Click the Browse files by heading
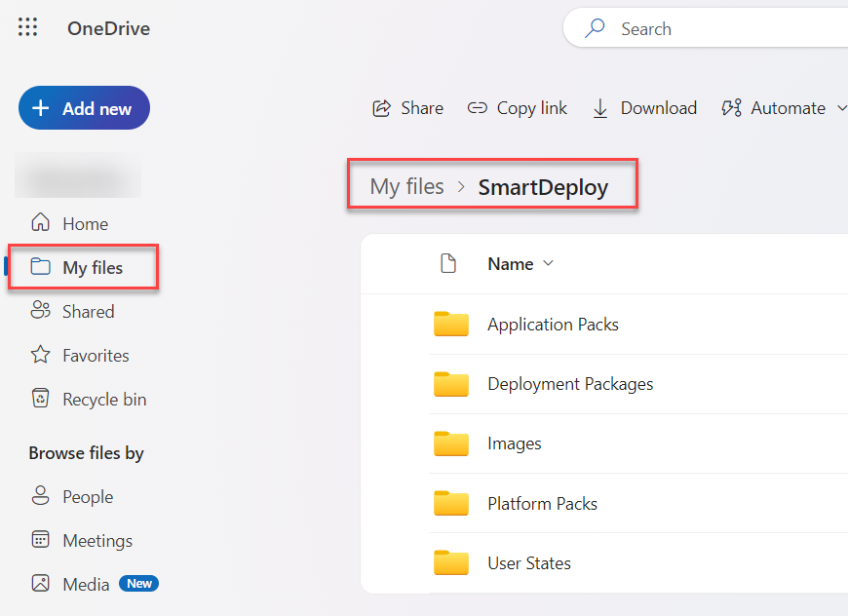Image resolution: width=848 pixels, height=616 pixels. (x=86, y=453)
